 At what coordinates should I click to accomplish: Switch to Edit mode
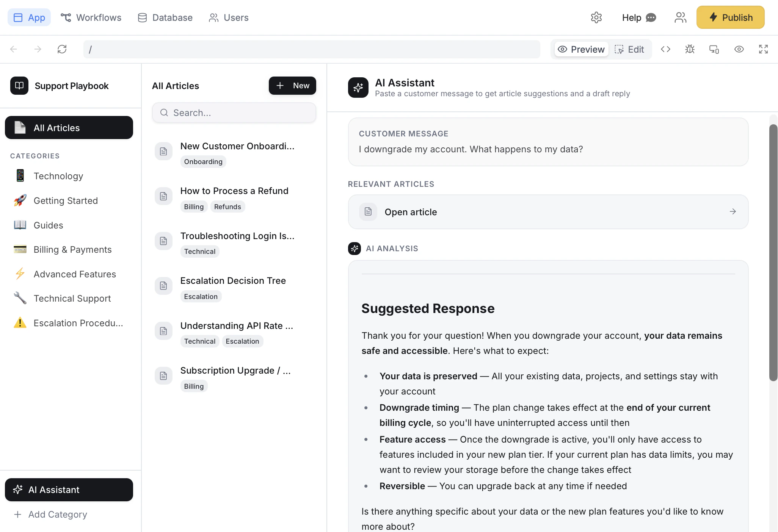coord(629,49)
